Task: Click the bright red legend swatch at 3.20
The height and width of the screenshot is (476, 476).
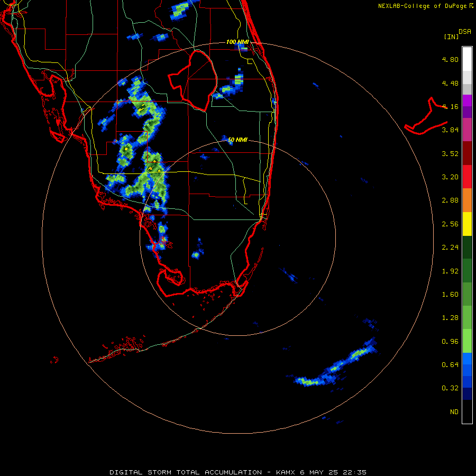Action: [467, 177]
